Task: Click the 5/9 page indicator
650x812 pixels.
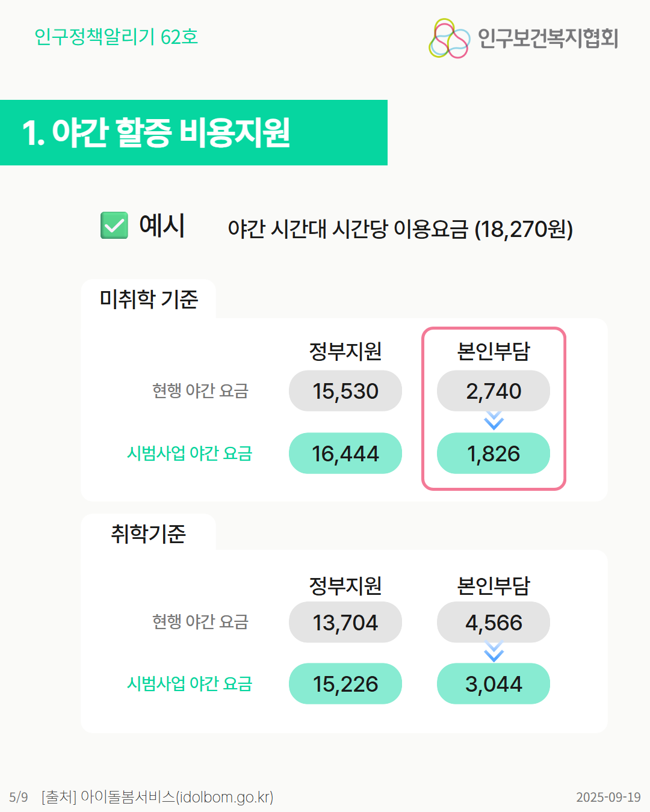Action: tap(19, 798)
